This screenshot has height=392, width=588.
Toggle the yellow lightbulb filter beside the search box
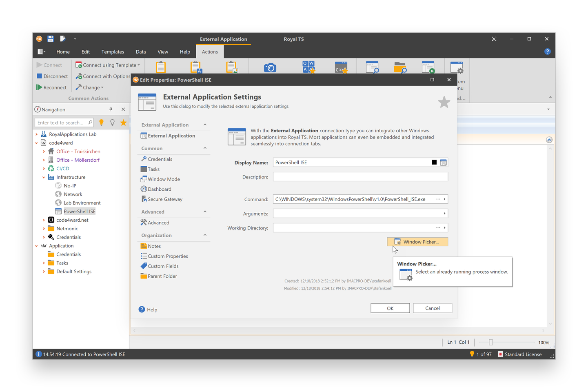(x=101, y=122)
